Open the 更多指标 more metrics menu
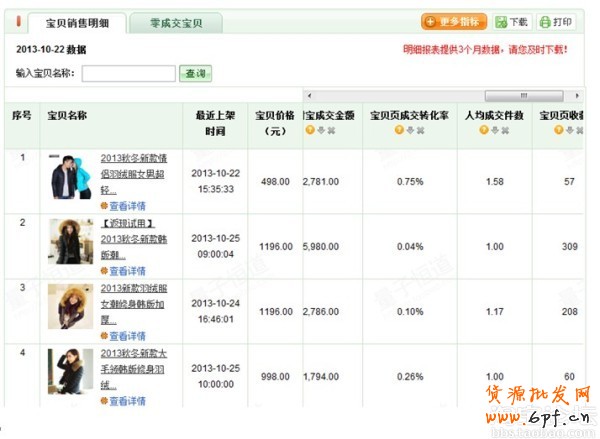This screenshot has width=600, height=439. (454, 21)
